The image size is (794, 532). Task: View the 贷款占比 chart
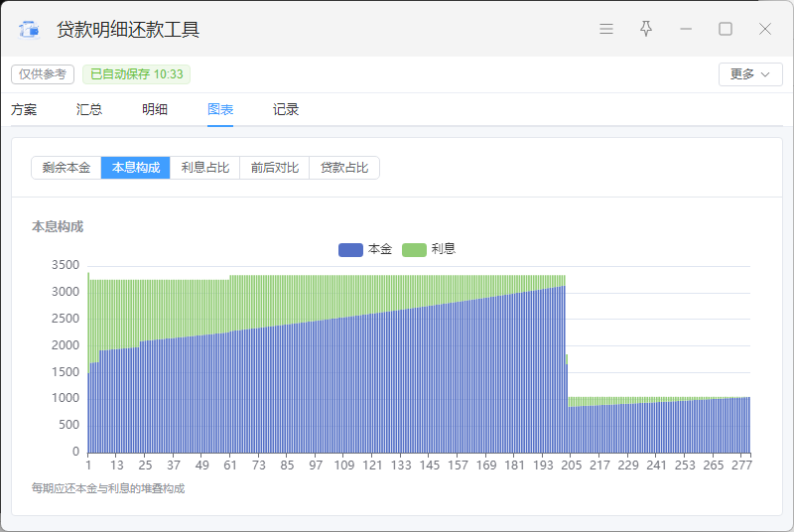[344, 168]
